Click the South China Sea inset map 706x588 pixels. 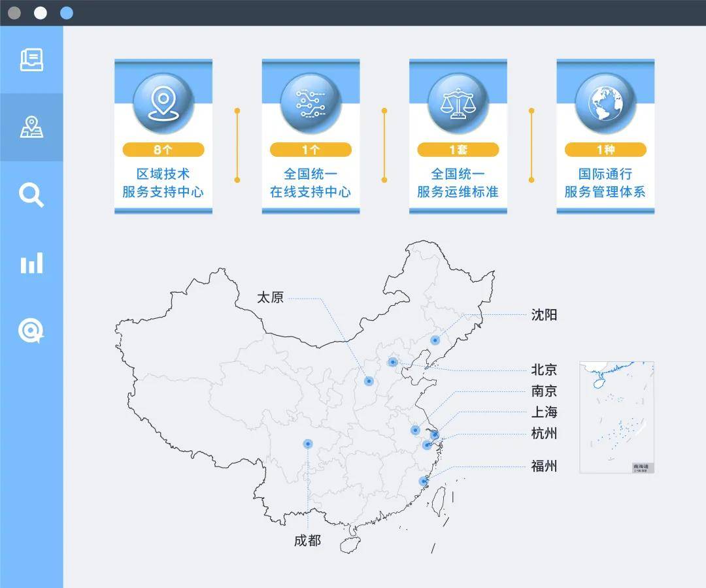(x=616, y=417)
